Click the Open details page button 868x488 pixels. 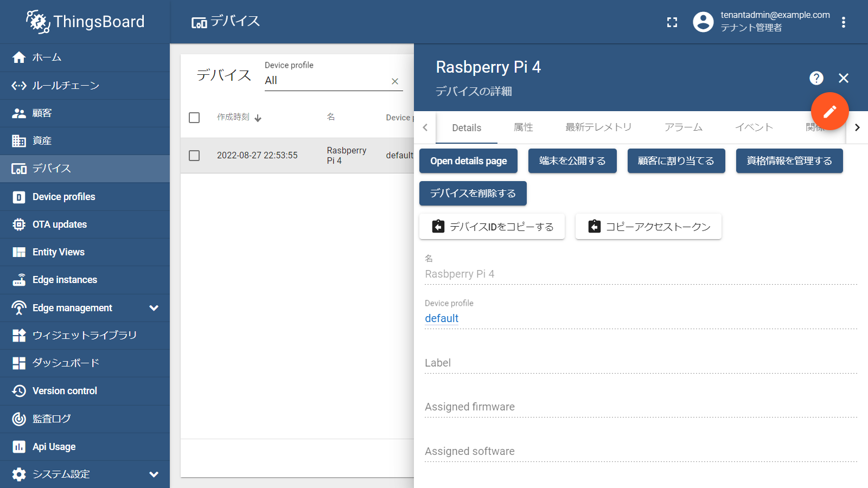click(x=468, y=161)
